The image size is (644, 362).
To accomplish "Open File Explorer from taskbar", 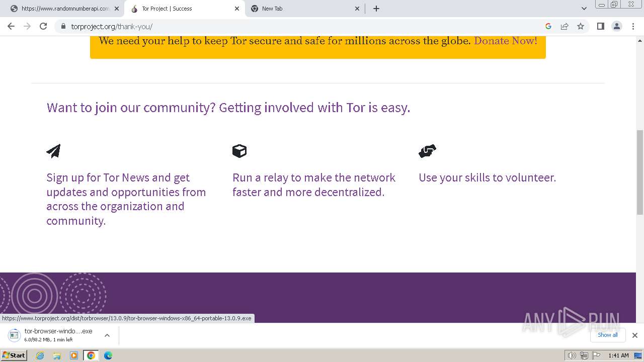I will [57, 355].
